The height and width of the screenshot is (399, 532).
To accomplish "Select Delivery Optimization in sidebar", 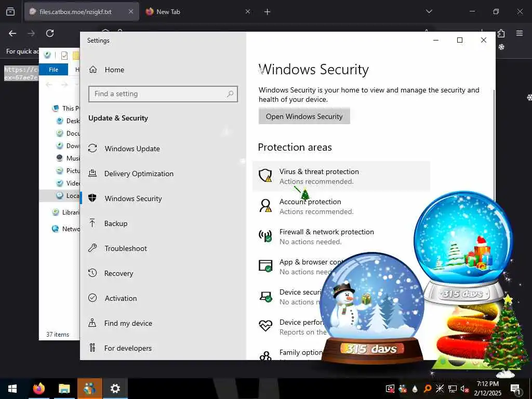I will click(130, 174).
